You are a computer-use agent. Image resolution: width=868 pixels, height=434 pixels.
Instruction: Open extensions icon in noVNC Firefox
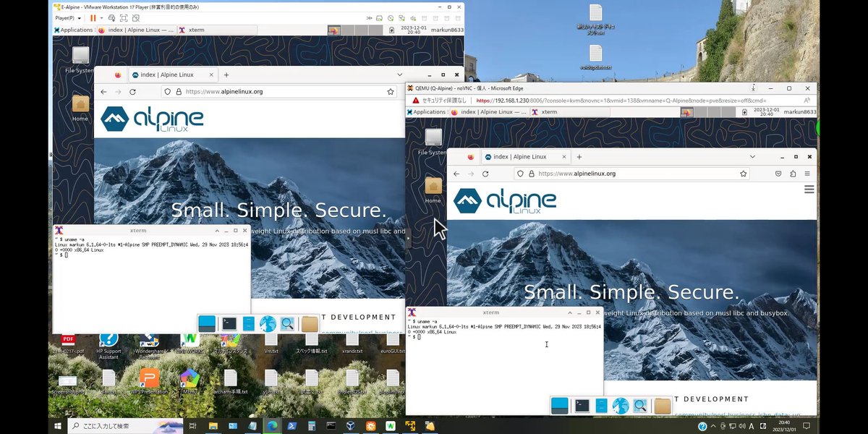(793, 174)
